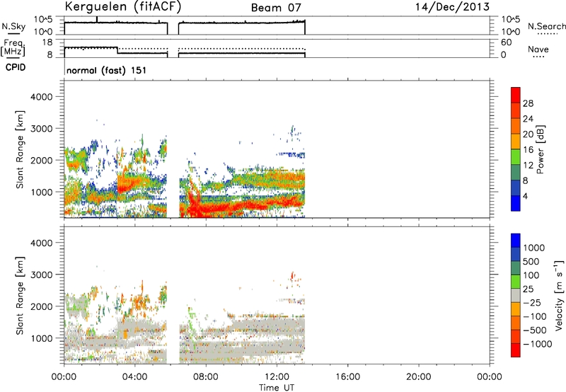Click the '08:00' time axis label
Image resolution: width=566 pixels, height=392 pixels.
pyautogui.click(x=206, y=377)
